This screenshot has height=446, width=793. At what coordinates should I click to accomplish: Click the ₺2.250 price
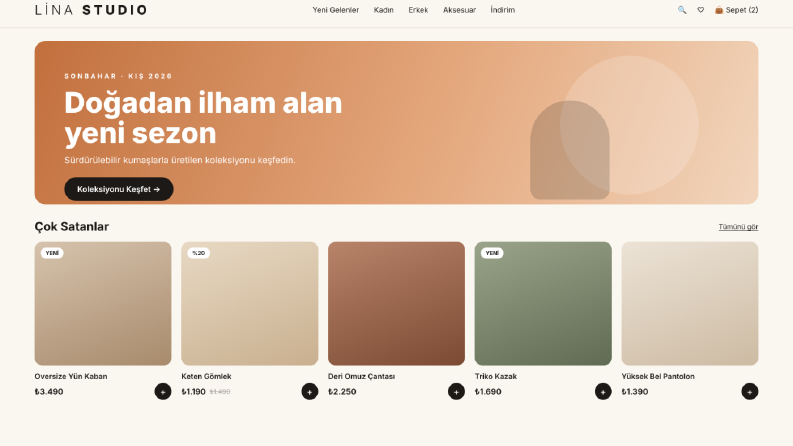tap(342, 391)
